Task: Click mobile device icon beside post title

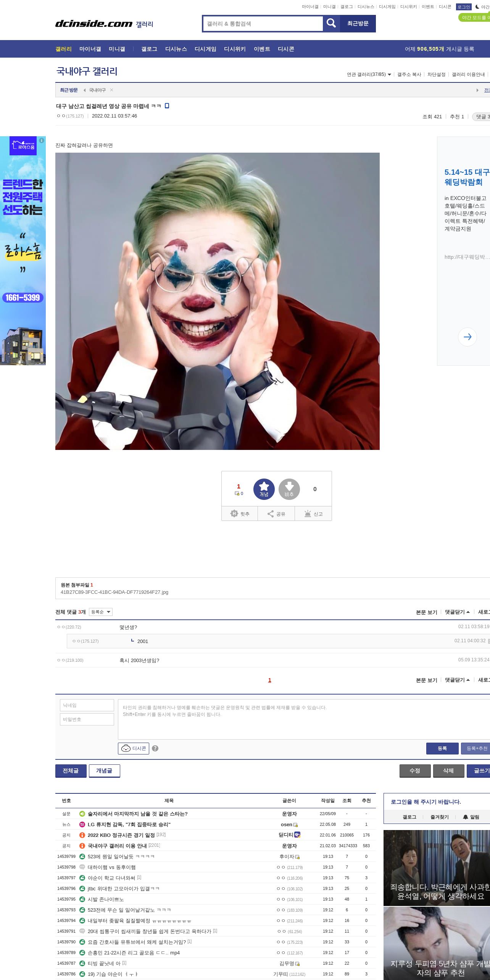Action: pyautogui.click(x=167, y=106)
